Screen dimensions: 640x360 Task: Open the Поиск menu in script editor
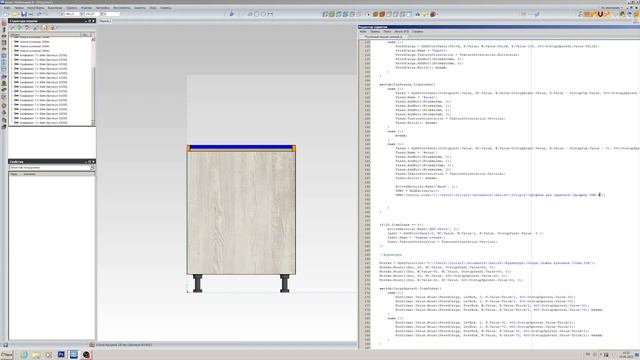pos(387,31)
